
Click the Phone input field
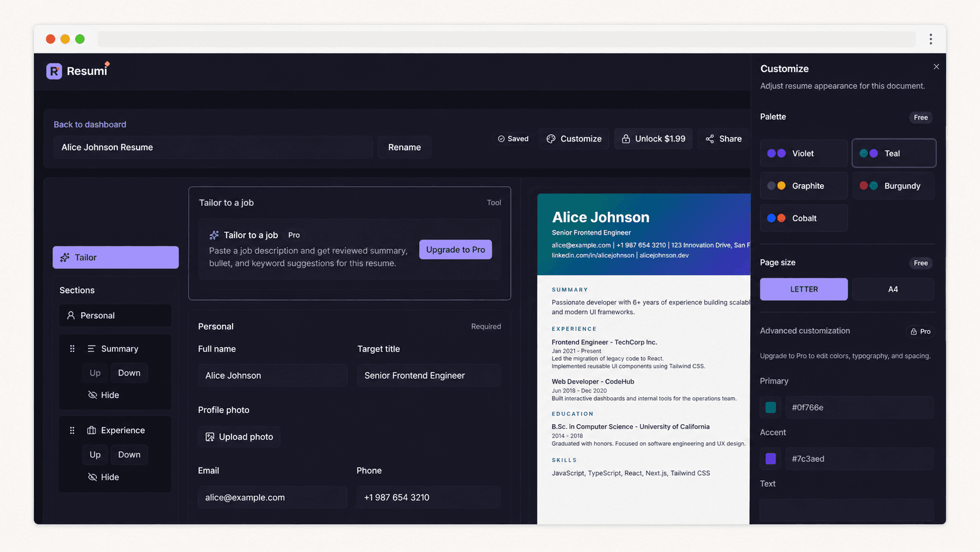(429, 497)
